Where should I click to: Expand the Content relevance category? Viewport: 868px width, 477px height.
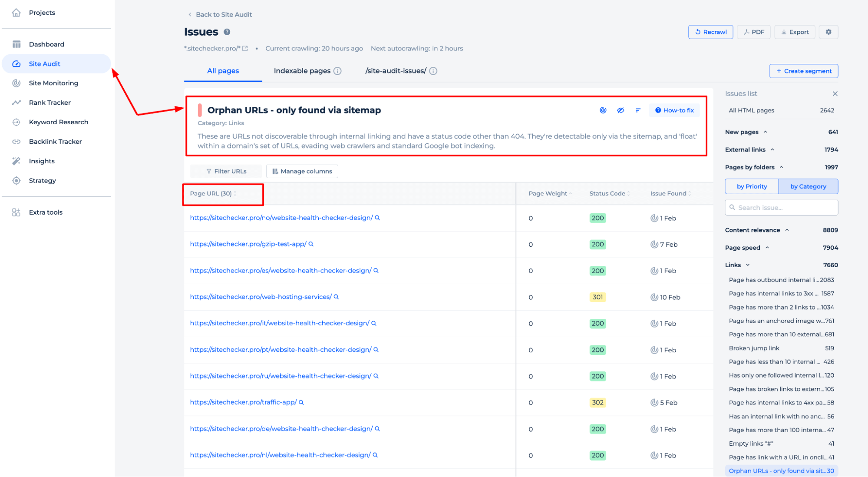pyautogui.click(x=787, y=230)
